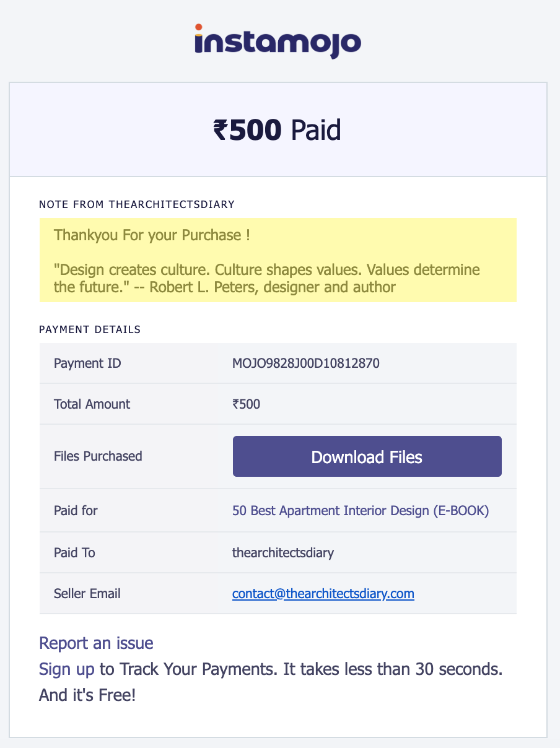
Task: Click the Paid To thearchitectsdiary value
Action: coord(283,552)
